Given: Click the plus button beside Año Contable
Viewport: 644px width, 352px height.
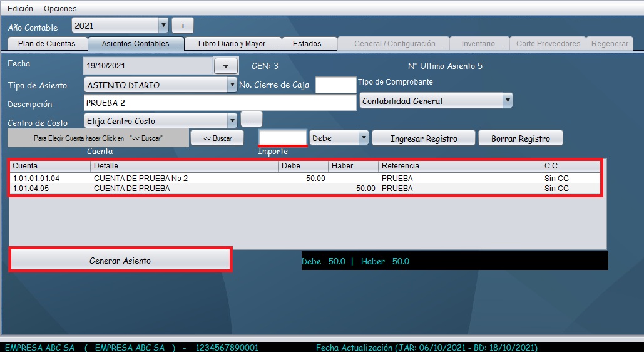Looking at the screenshot, I should [x=183, y=26].
